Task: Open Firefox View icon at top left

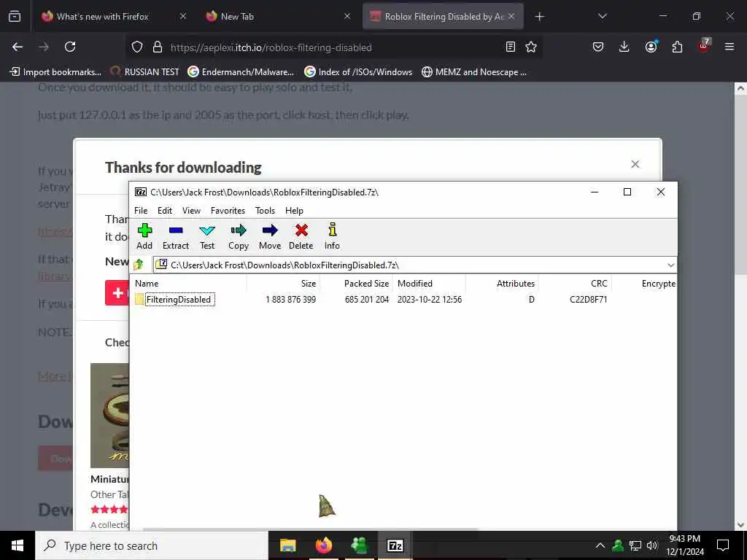Action: coord(15,17)
